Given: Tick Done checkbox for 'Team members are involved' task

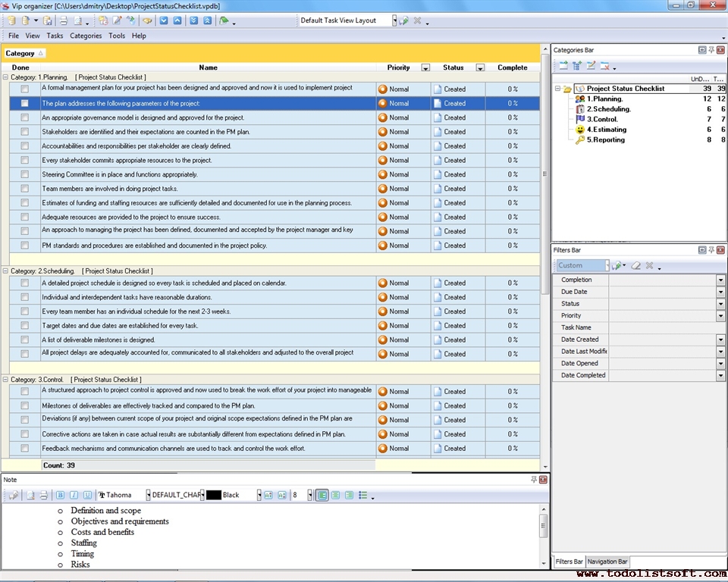Looking at the screenshot, I should pos(25,189).
